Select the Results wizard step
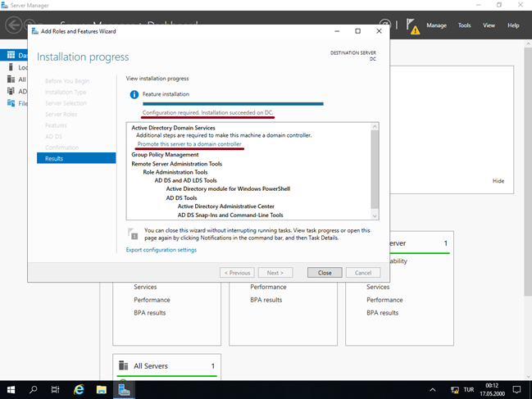Image resolution: width=532 pixels, height=399 pixels. click(x=76, y=158)
